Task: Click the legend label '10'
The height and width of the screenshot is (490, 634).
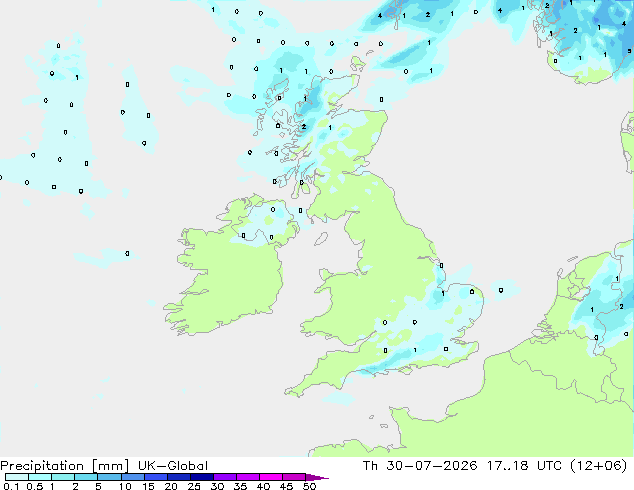Action: (x=125, y=486)
